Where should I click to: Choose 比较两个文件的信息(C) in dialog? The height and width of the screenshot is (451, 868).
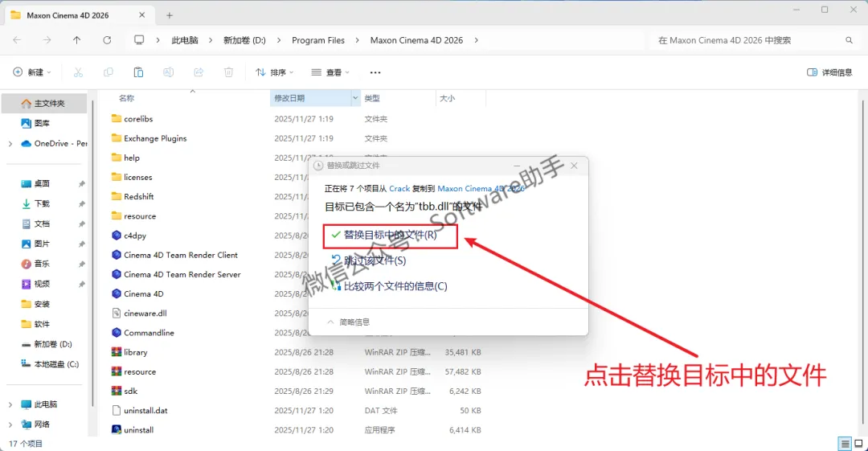(389, 286)
